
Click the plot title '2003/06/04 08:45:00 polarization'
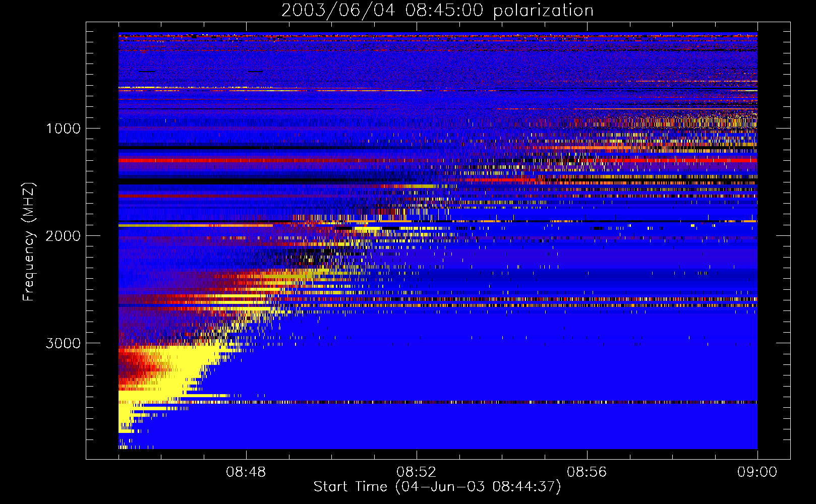point(437,11)
